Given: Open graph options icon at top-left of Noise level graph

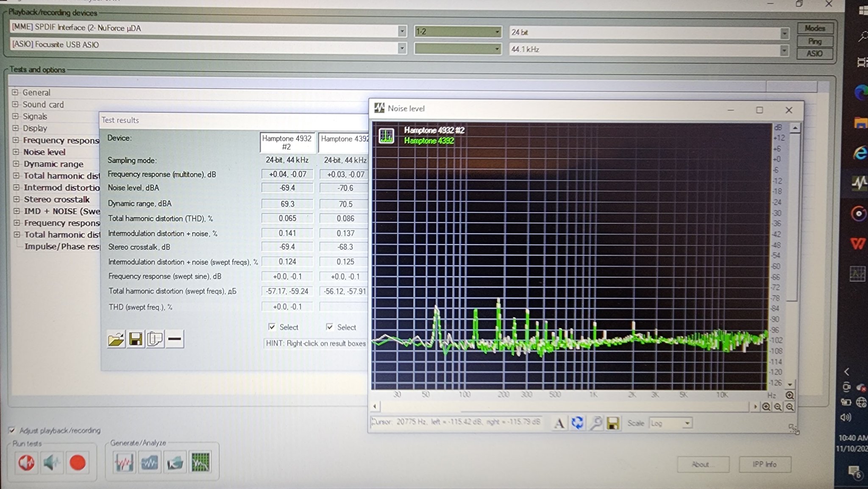Looking at the screenshot, I should click(x=386, y=136).
